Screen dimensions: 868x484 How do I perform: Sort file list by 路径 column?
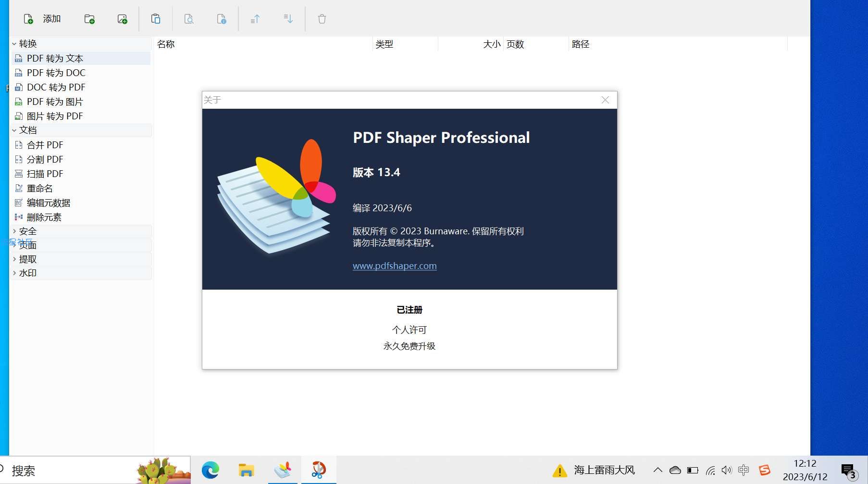point(678,44)
